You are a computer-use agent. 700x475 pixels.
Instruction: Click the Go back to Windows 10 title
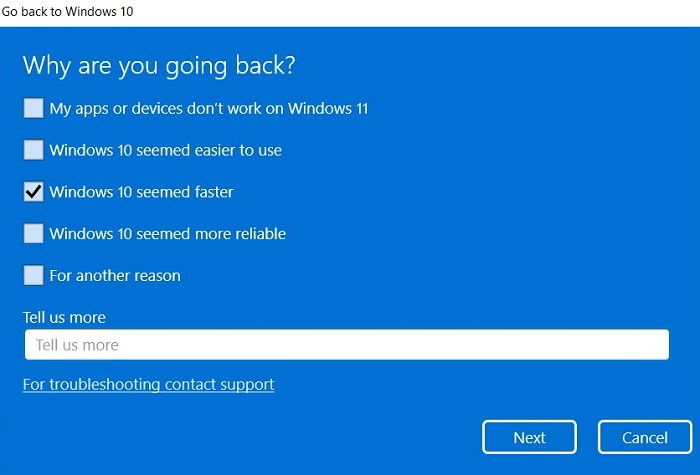67,11
